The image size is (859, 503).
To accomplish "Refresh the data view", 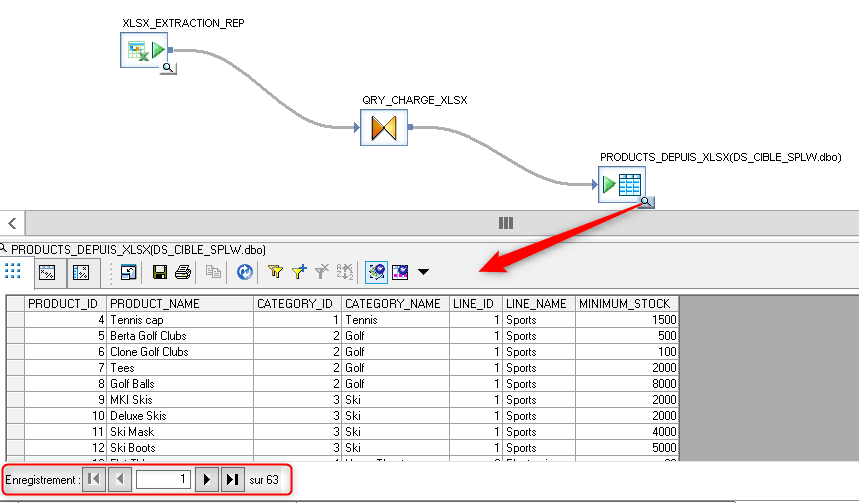I will [x=244, y=271].
